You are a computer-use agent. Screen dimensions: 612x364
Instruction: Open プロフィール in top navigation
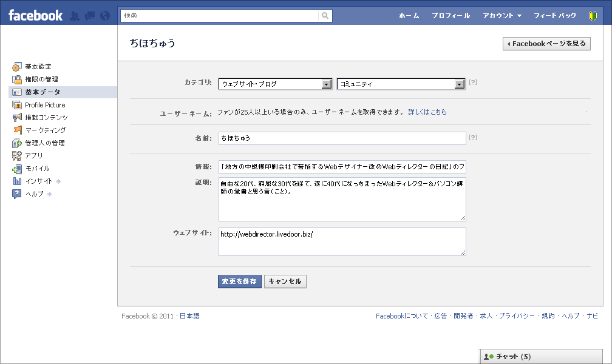(450, 16)
